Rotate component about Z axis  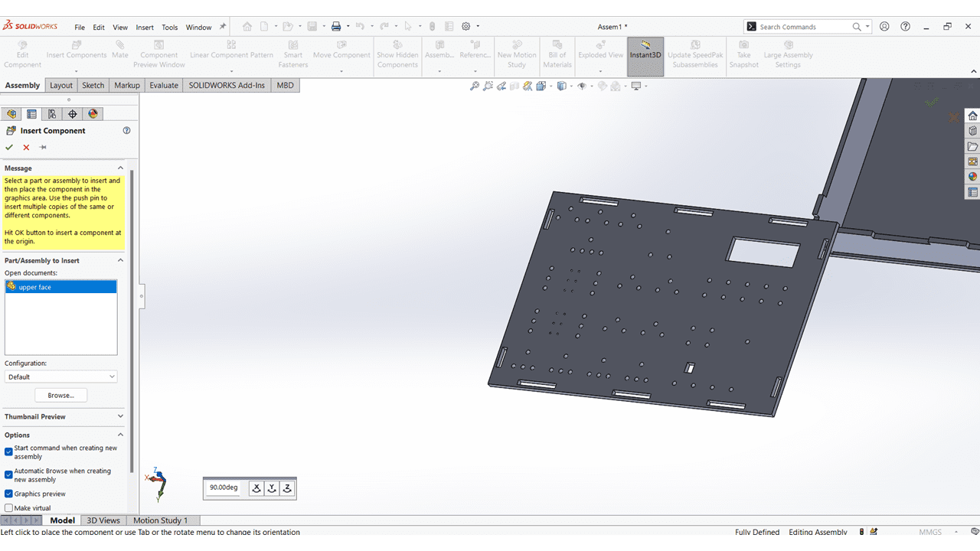[x=287, y=487]
